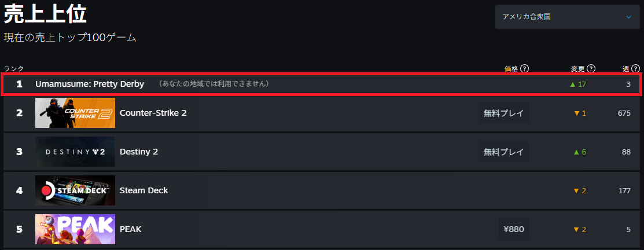Open the Umamusume: Pretty Derby title link
The height and width of the screenshot is (250, 644).
[x=90, y=84]
